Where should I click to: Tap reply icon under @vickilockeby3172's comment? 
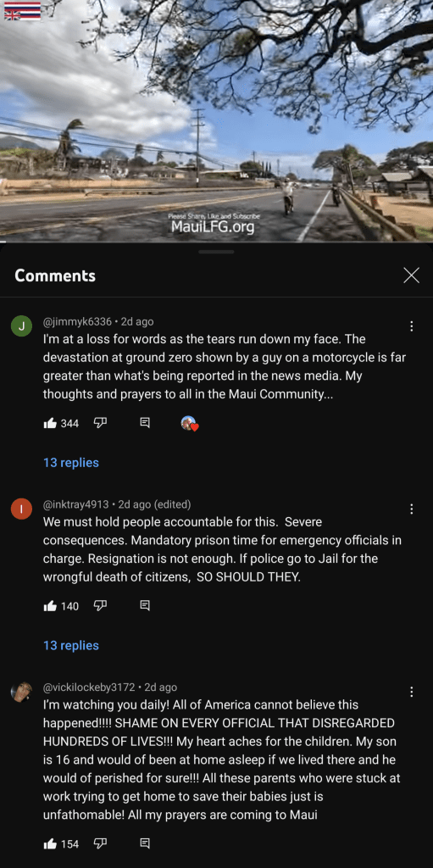[145, 844]
